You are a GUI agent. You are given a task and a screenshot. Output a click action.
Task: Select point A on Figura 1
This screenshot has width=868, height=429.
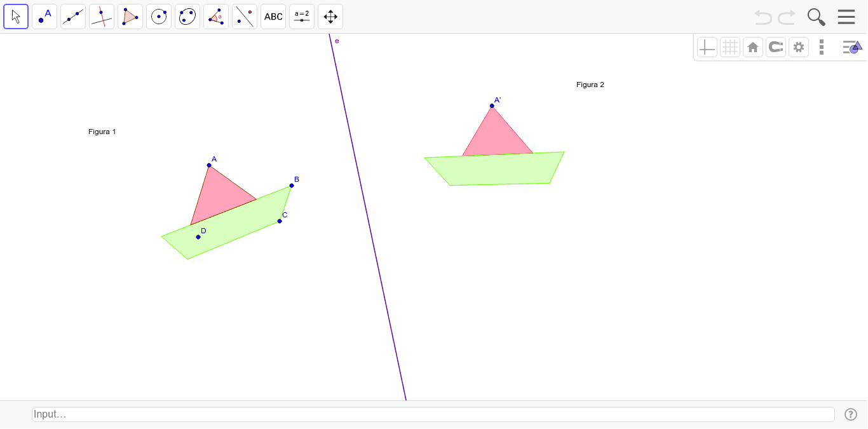[209, 165]
